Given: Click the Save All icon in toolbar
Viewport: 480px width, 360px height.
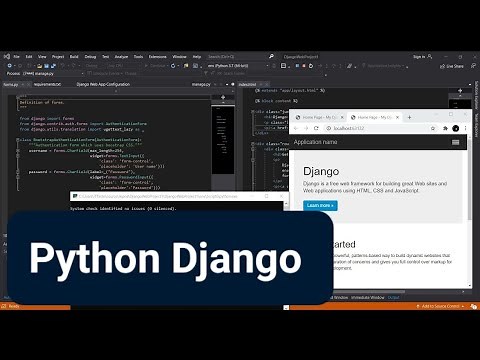Looking at the screenshot, I should (53, 66).
